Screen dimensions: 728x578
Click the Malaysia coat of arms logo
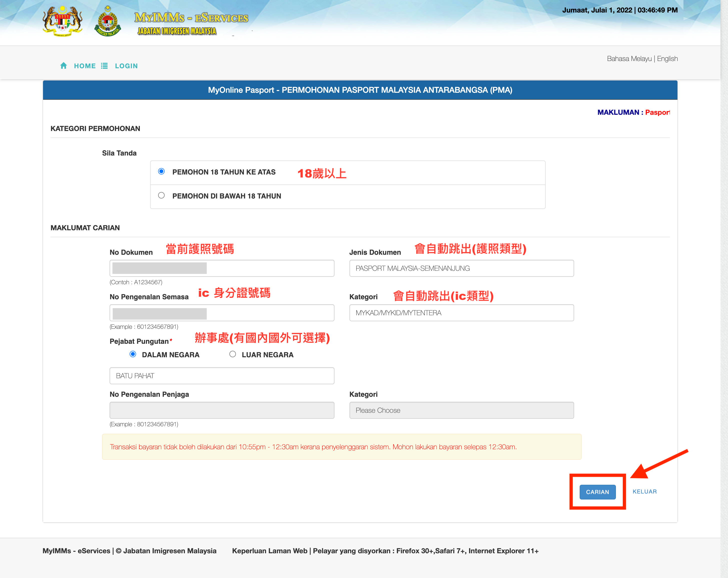tap(63, 21)
